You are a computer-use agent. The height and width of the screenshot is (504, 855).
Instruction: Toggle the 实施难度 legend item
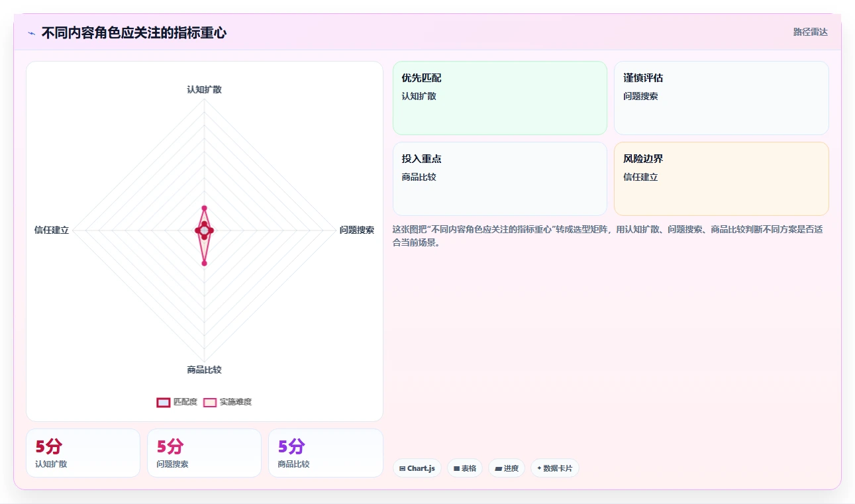227,402
